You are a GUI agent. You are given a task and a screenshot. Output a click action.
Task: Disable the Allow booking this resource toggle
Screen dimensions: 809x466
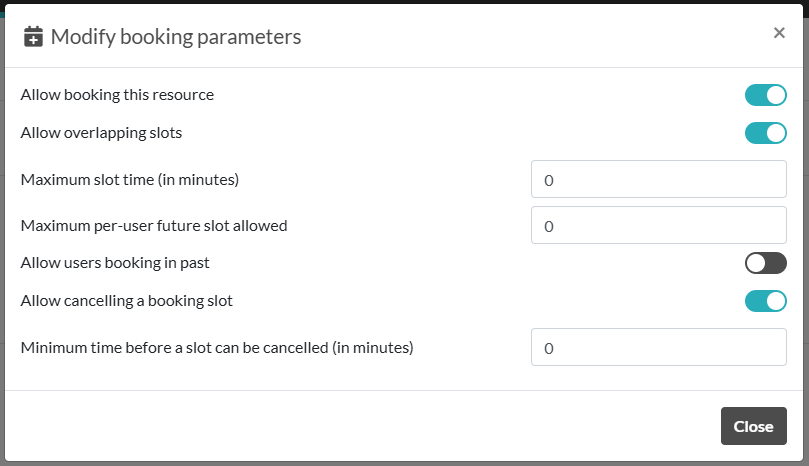[x=766, y=96]
